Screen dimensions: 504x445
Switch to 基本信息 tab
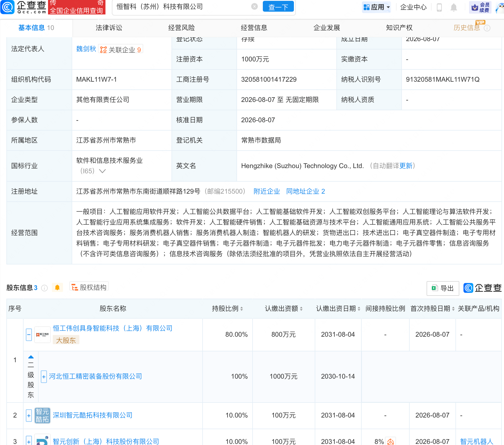(x=36, y=28)
